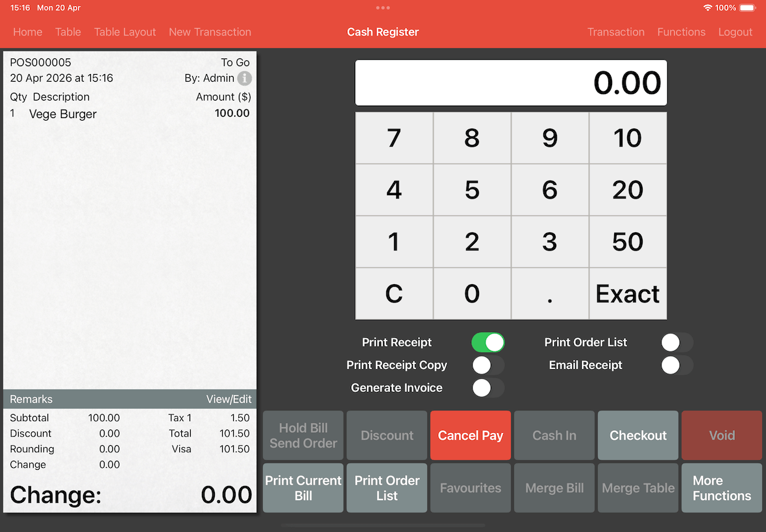This screenshot has height=532, width=766.
Task: Tap the 0.00 amount display field
Action: point(511,82)
